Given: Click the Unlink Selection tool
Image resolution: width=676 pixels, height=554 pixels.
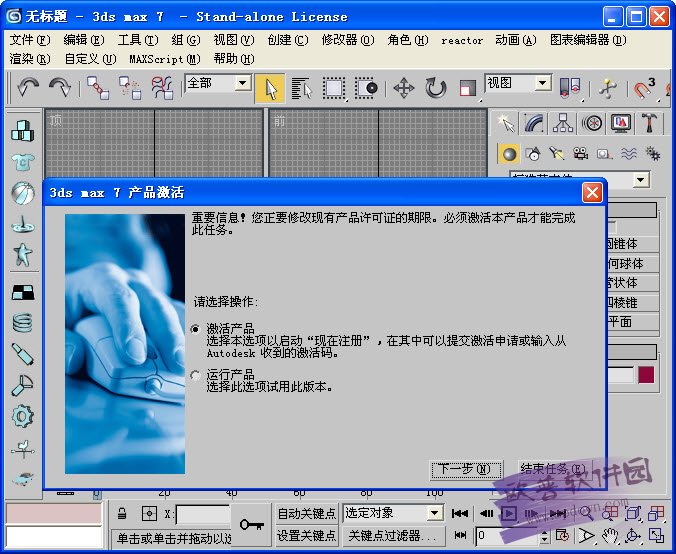Looking at the screenshot, I should click(x=130, y=88).
